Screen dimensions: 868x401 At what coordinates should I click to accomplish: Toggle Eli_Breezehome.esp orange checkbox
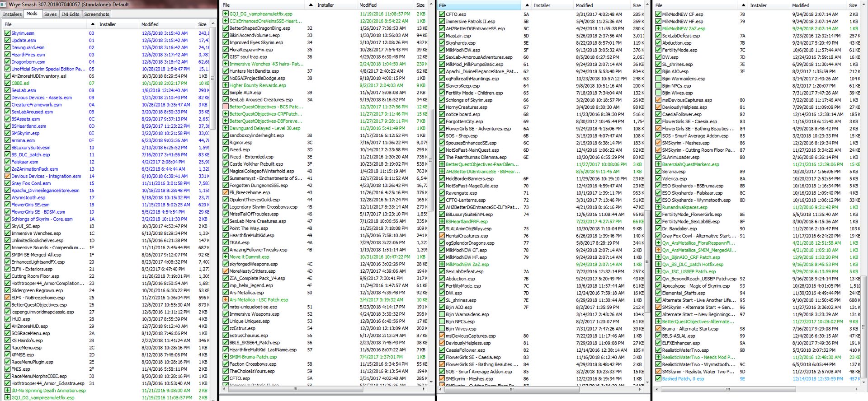[226, 192]
